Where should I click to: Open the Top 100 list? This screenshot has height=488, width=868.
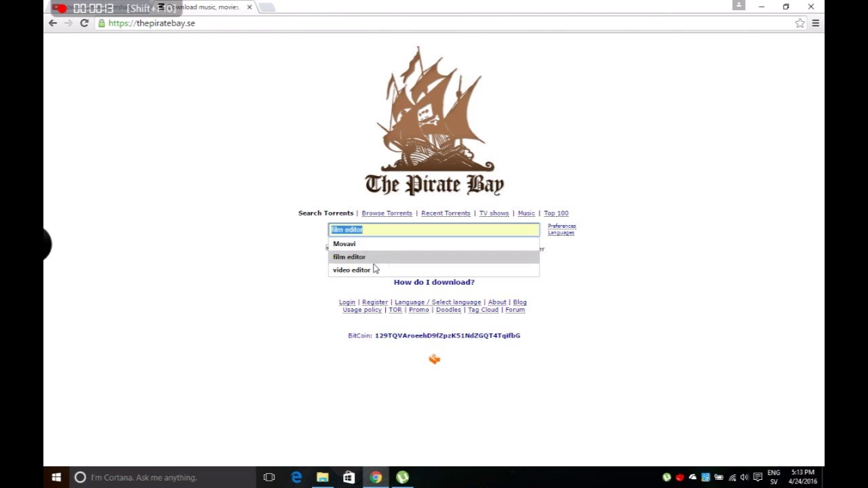click(556, 213)
